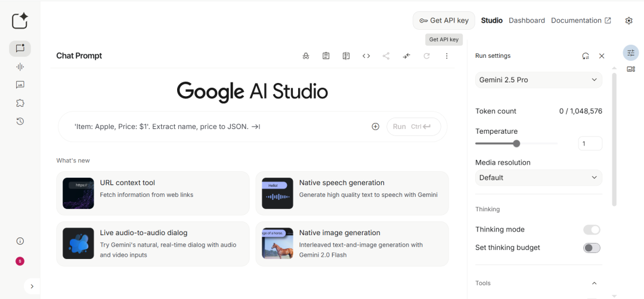Click the info circle icon in sidebar
Viewport: 644px width, 299px height.
(20, 241)
